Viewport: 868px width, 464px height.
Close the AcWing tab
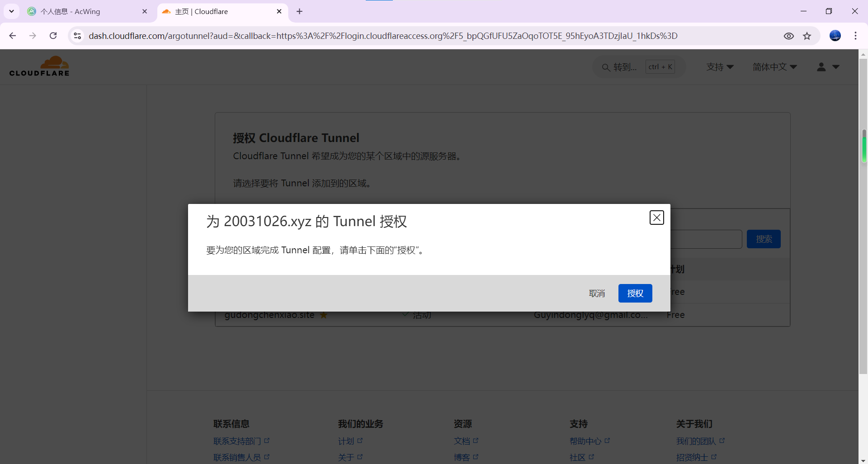pos(145,12)
